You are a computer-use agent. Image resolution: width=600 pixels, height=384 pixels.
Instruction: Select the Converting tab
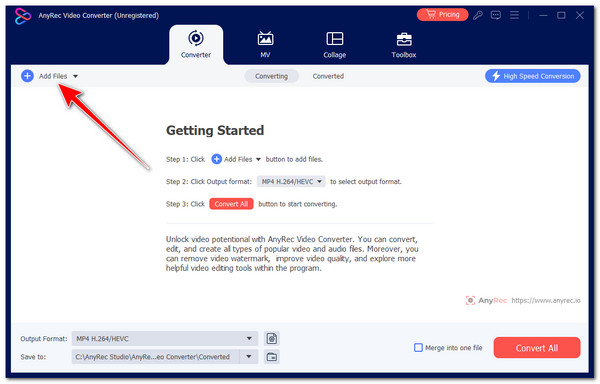[x=271, y=76]
